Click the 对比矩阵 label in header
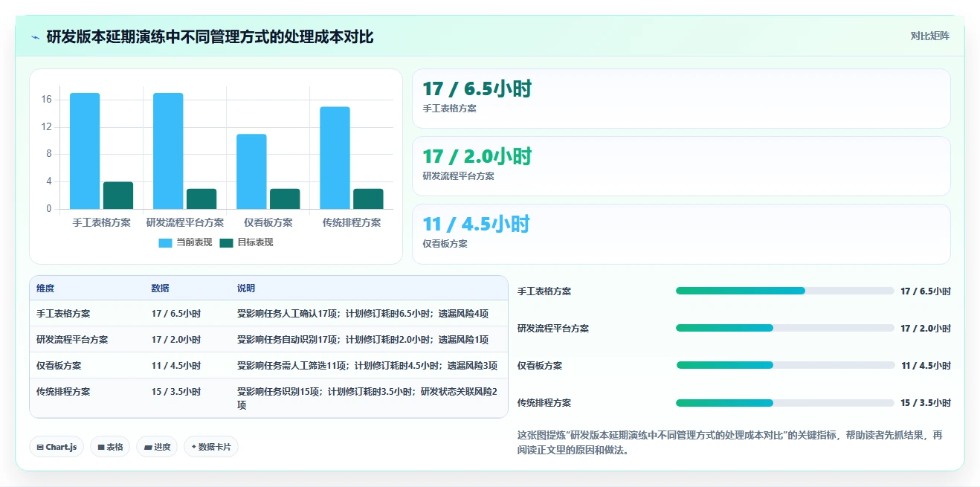Screen dimensions: 980x487 coord(929,36)
